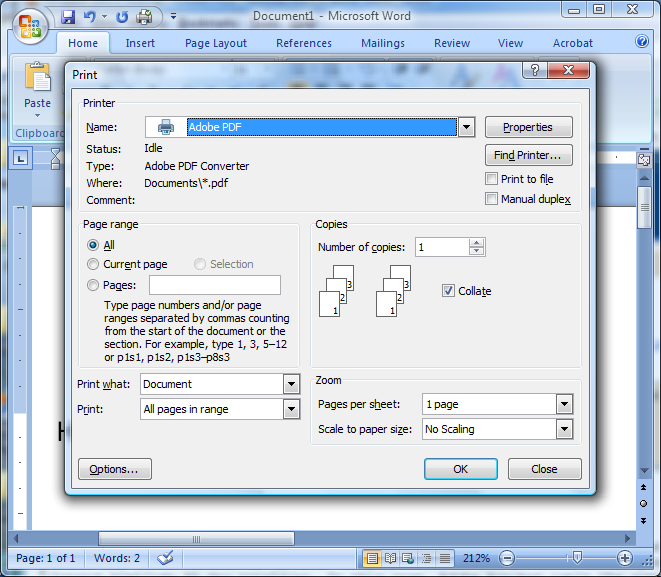Open the View ribbon tab
Viewport: 661px width, 577px height.
(x=511, y=43)
